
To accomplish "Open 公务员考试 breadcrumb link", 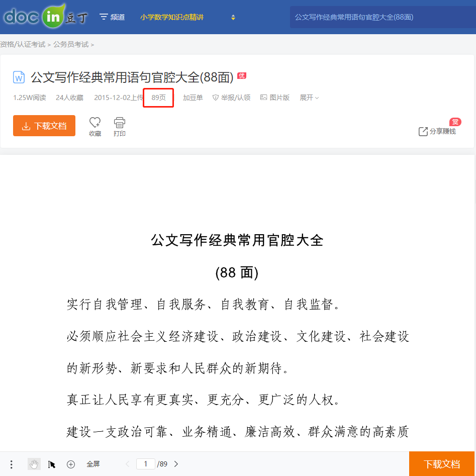I will [71, 44].
